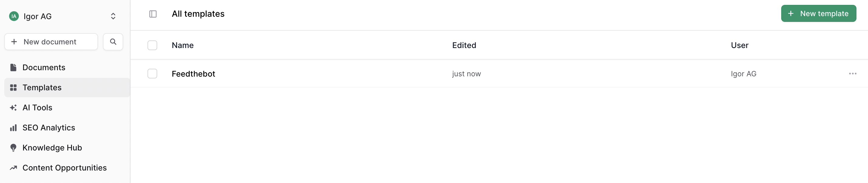
Task: Click the New template button
Action: click(819, 13)
